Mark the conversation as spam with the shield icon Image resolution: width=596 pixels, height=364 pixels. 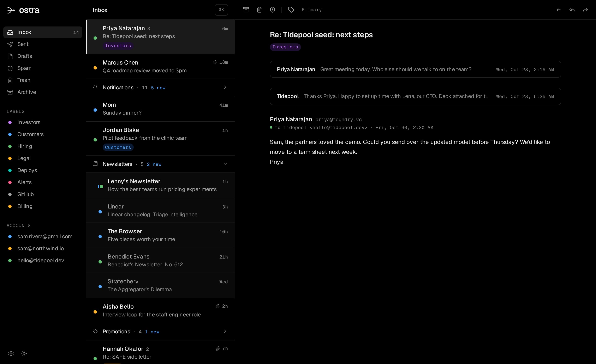pos(272,10)
